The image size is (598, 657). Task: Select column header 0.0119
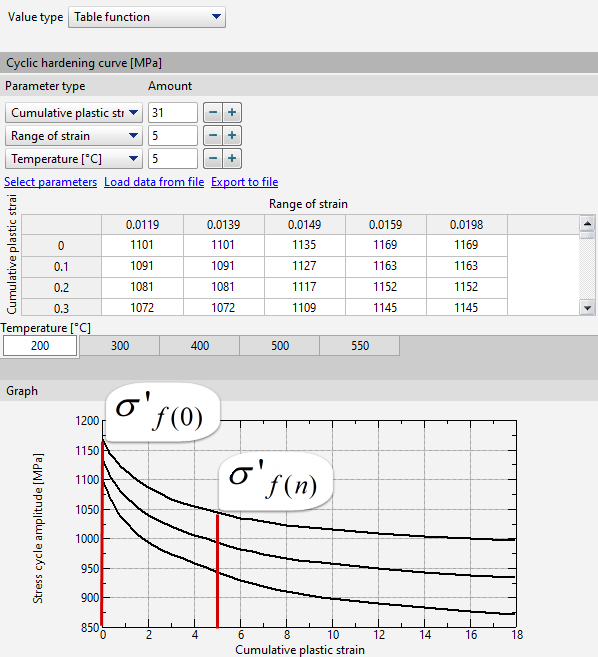pyautogui.click(x=142, y=225)
